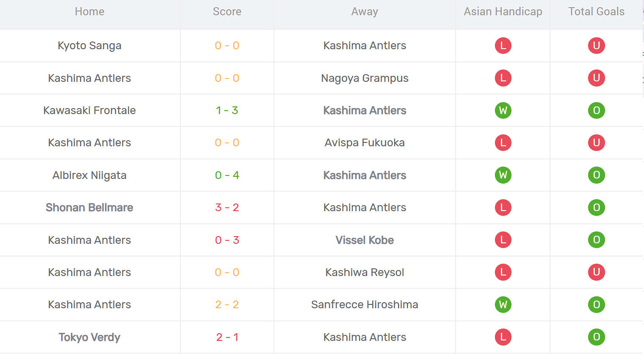Viewport: 644px width, 354px height.
Task: Click the O total goals badge for Vissel Kobe match
Action: pyautogui.click(x=596, y=240)
